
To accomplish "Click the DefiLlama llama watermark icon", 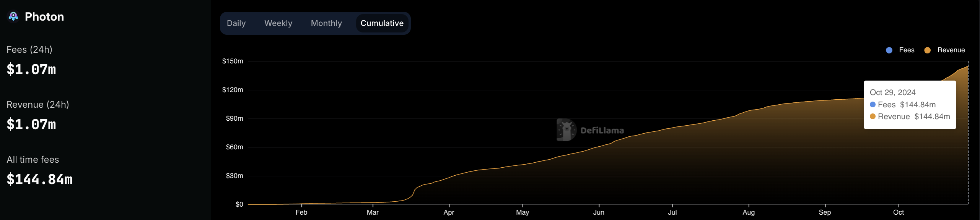I will [x=566, y=130].
